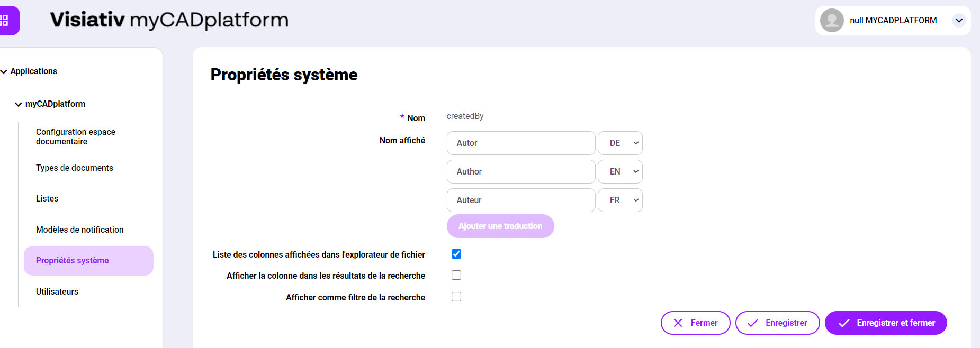Viewport: 980px width, 348px height.
Task: Click the Fermer button
Action: point(695,323)
